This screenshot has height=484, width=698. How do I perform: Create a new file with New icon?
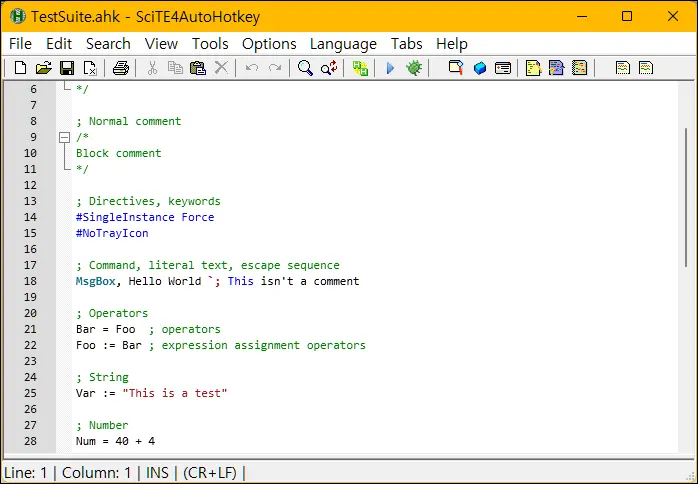20,68
